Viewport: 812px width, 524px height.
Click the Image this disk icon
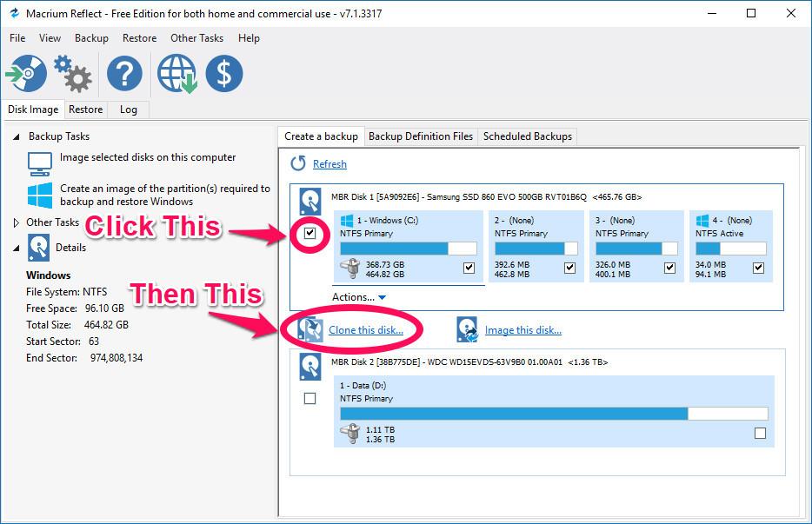(x=467, y=330)
